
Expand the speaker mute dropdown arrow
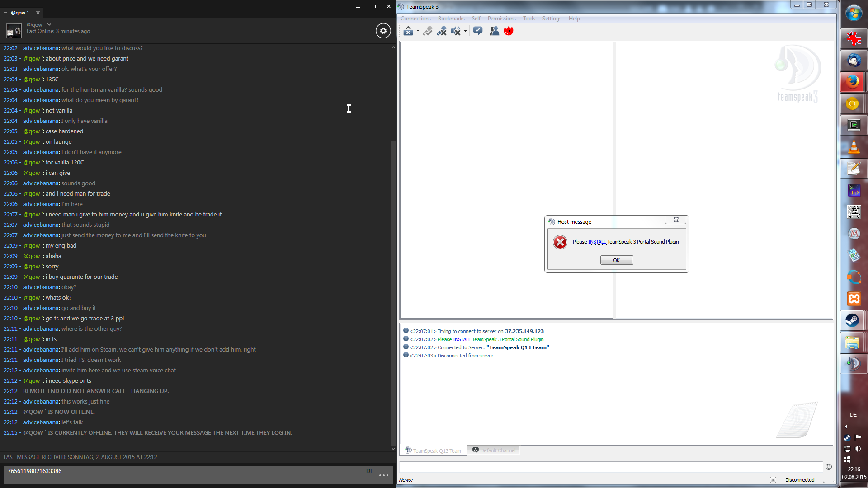[465, 31]
